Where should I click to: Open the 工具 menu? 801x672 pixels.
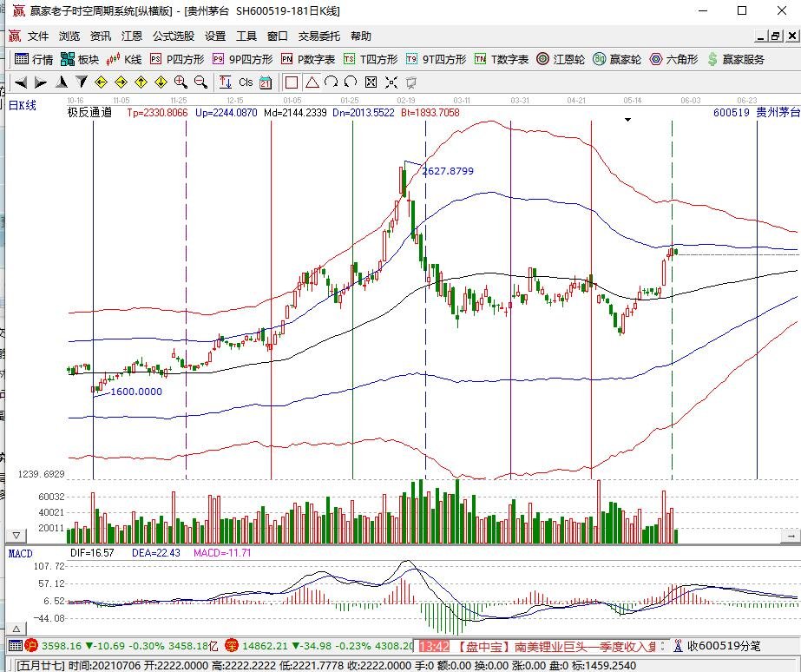coord(246,36)
